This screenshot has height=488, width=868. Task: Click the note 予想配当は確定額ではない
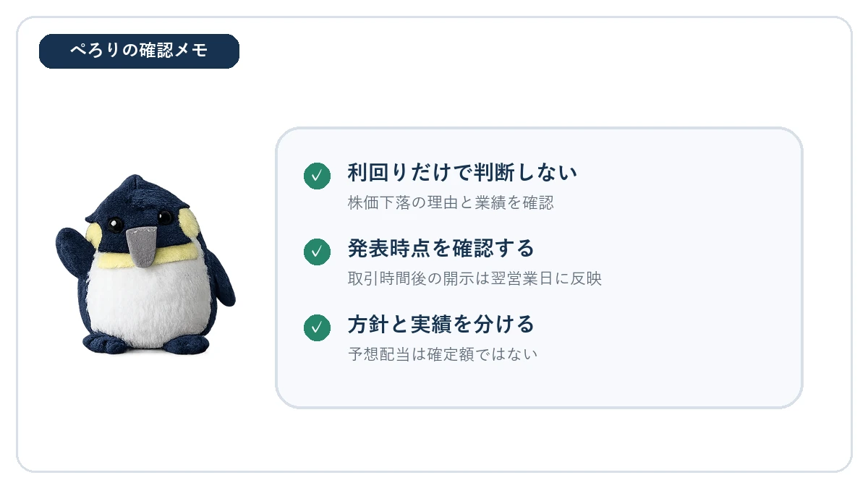pyautogui.click(x=443, y=355)
